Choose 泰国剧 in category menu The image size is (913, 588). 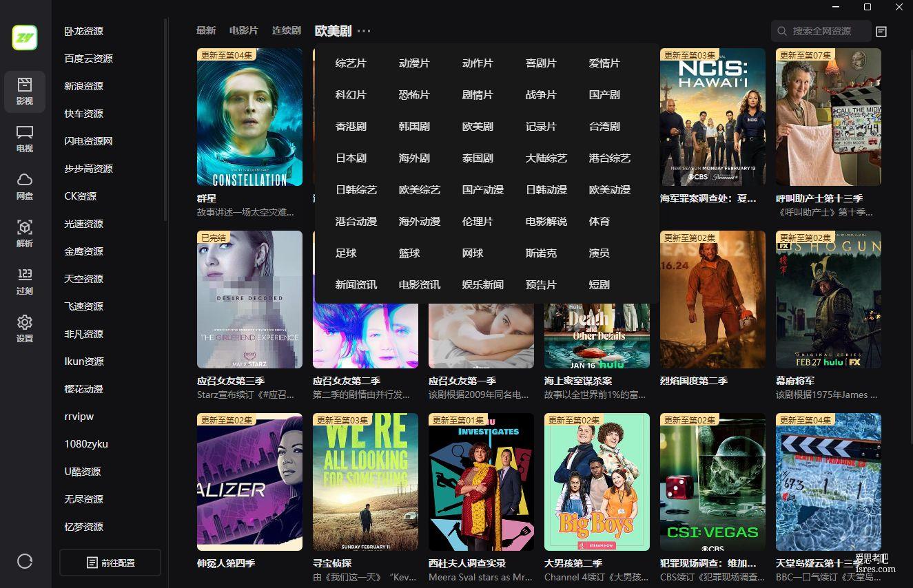[x=478, y=158]
